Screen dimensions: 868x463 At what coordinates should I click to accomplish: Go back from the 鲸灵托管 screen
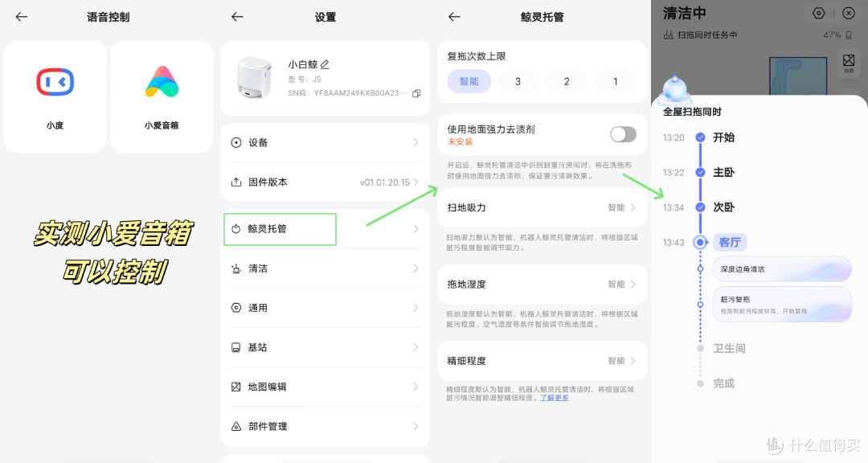tap(454, 17)
